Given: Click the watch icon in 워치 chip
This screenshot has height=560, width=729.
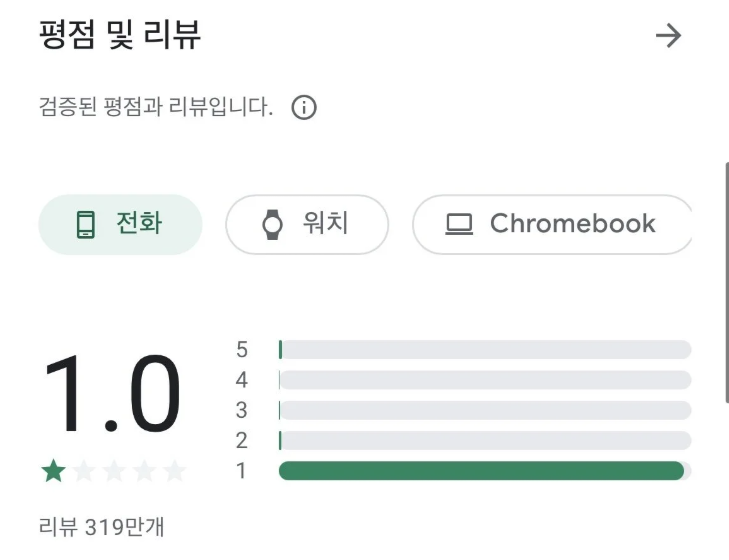Looking at the screenshot, I should pyautogui.click(x=272, y=224).
